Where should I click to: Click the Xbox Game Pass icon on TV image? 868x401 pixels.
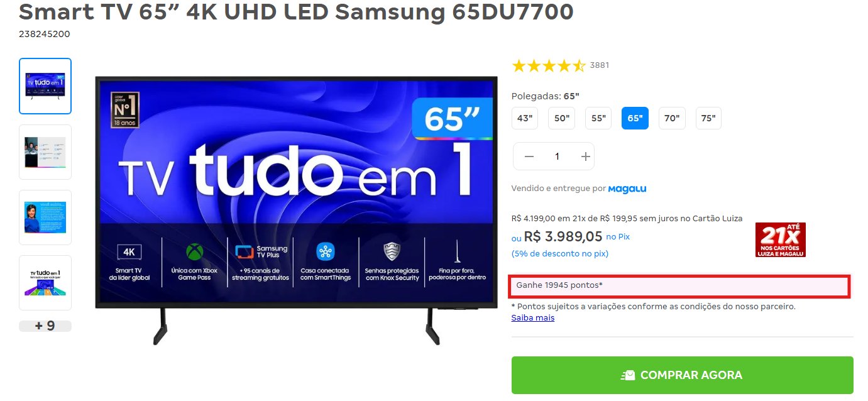[194, 252]
